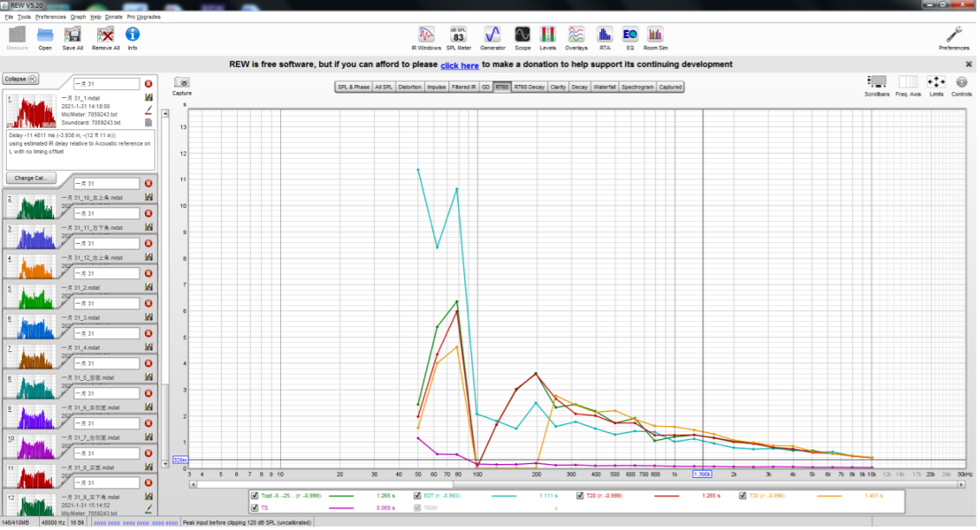Open the Pro Upgrades menu
The width and height of the screenshot is (980, 530).
point(144,16)
